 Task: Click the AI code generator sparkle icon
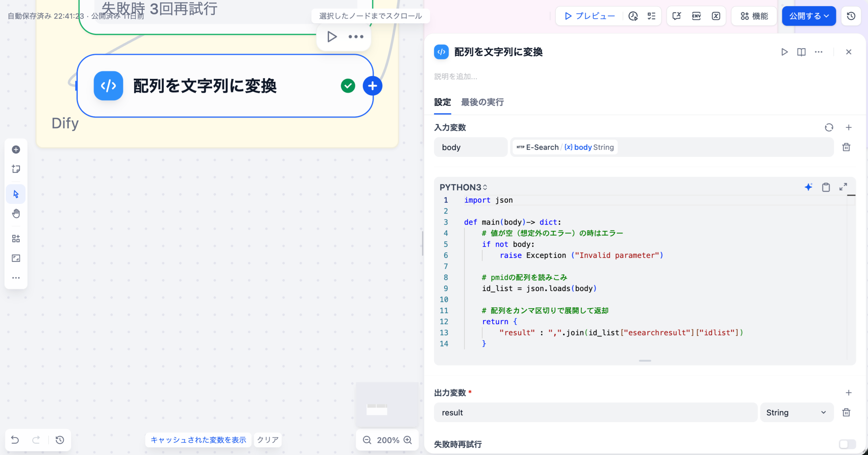coord(808,187)
